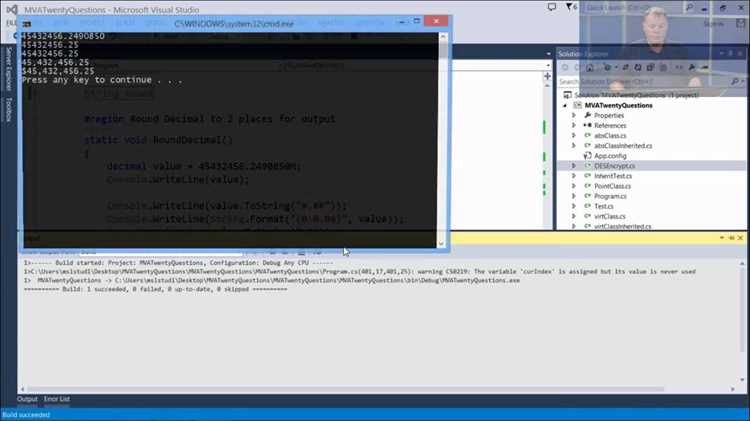
Task: Open the Output panel window position dropdown
Action: pyautogui.click(x=722, y=238)
